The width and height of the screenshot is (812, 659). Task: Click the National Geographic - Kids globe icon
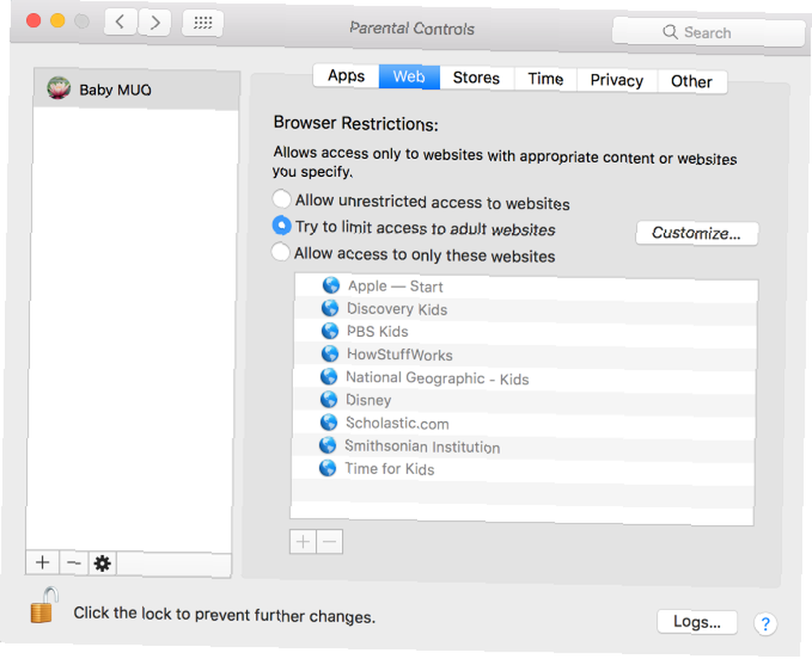pos(329,377)
